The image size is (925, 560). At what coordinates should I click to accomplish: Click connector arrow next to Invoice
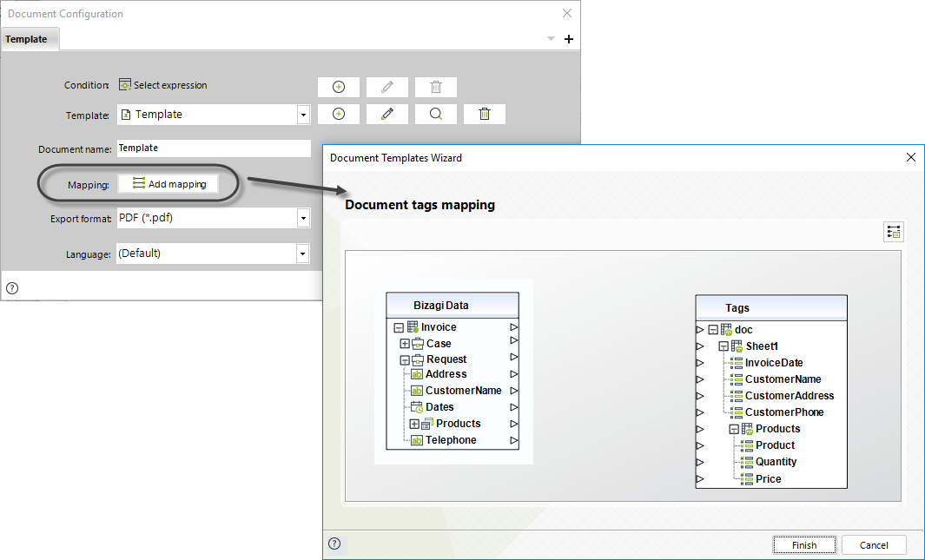514,327
